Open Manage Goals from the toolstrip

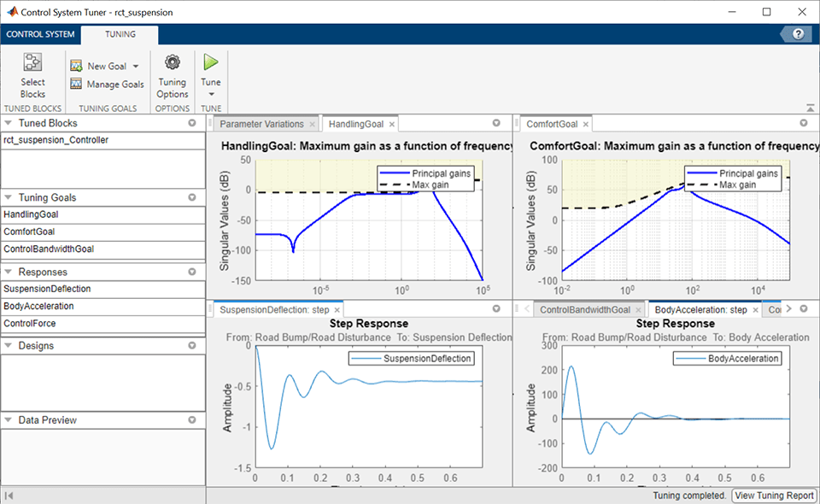[x=108, y=85]
